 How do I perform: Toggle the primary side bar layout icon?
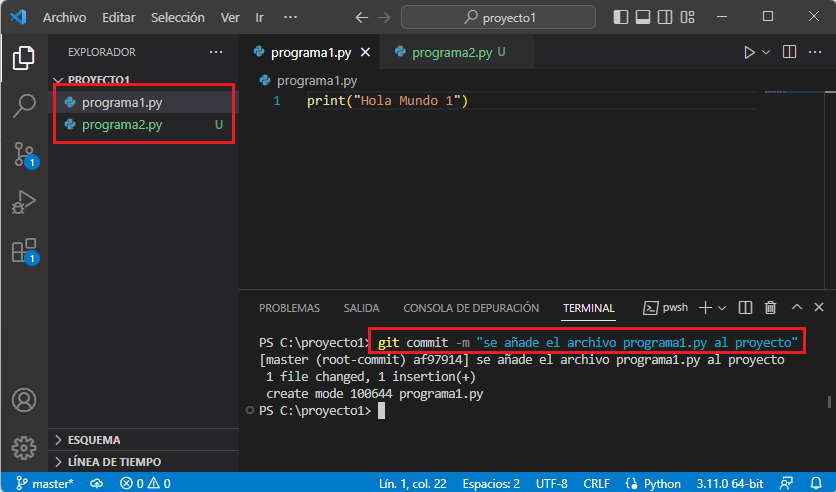[x=621, y=17]
